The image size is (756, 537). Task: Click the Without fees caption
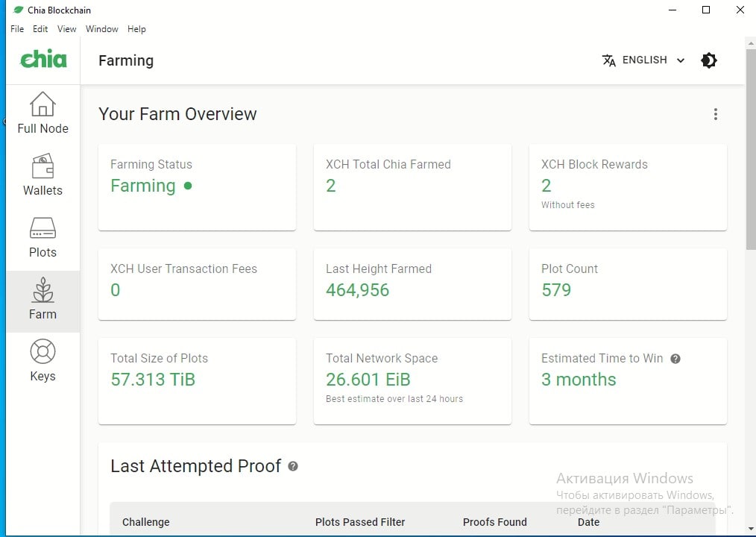(568, 205)
